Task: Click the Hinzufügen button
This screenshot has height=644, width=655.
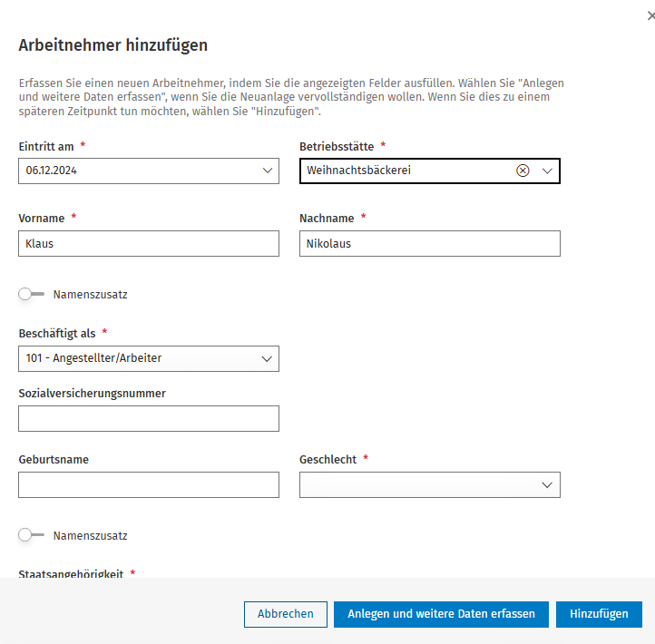Action: pyautogui.click(x=599, y=614)
